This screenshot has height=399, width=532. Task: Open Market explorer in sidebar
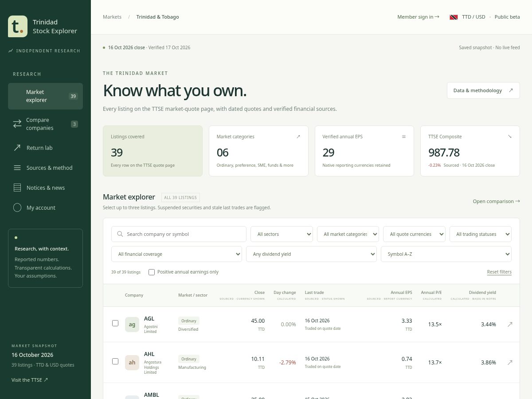(x=45, y=96)
